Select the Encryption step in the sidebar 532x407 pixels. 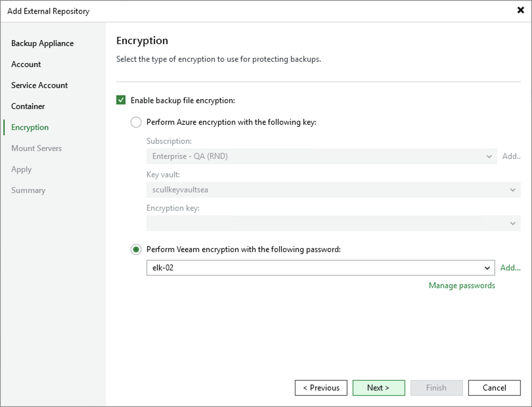click(x=30, y=127)
